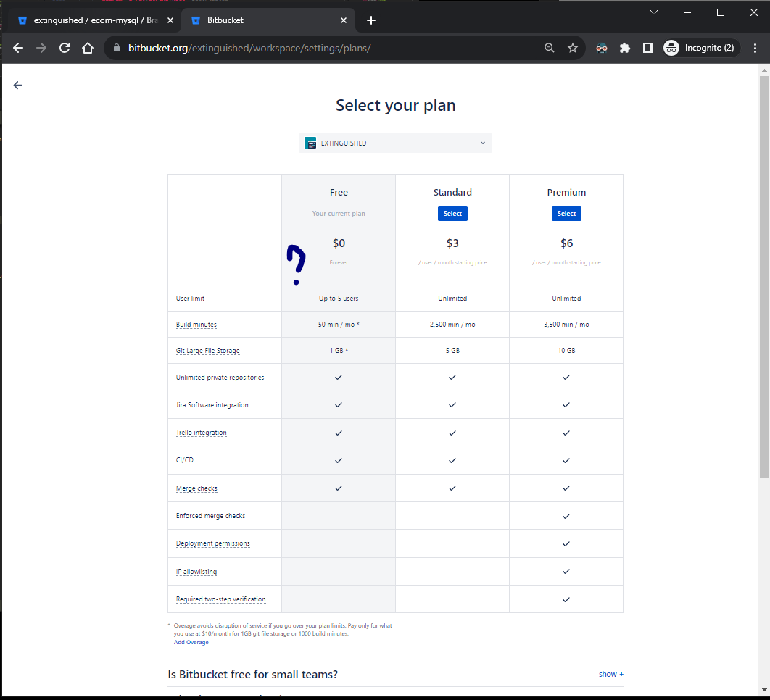
Task: View site information lock icon
Action: (117, 48)
